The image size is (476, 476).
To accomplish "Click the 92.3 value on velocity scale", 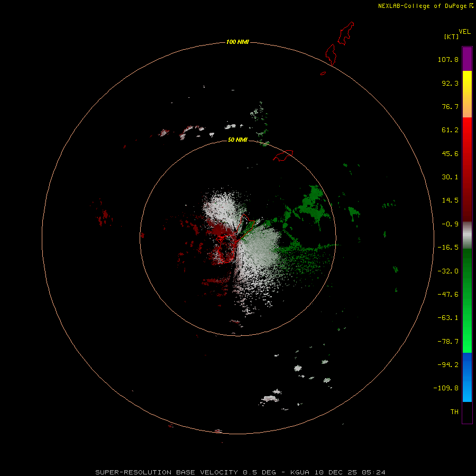I will (450, 83).
